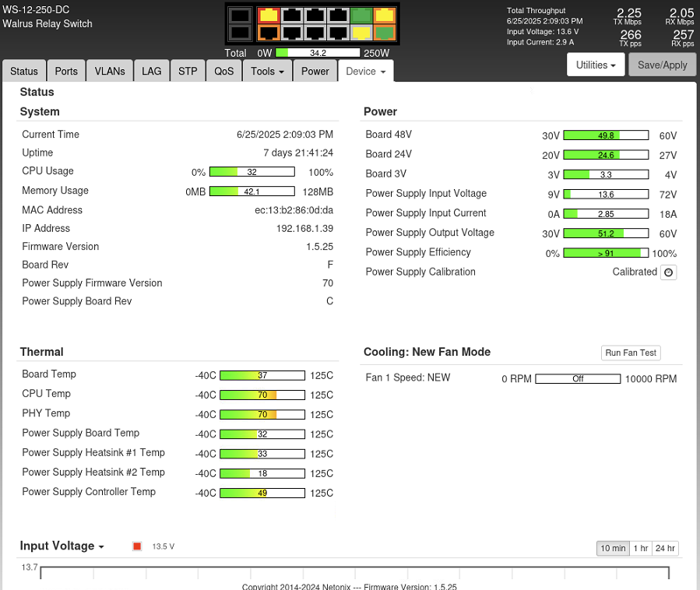
Task: Click the Power Supply Calibration icon
Action: (668, 272)
